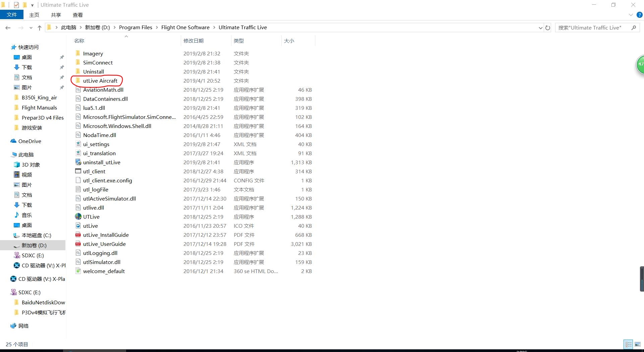Select the AviationMath.dll file icon
644x352 pixels.
click(x=78, y=90)
